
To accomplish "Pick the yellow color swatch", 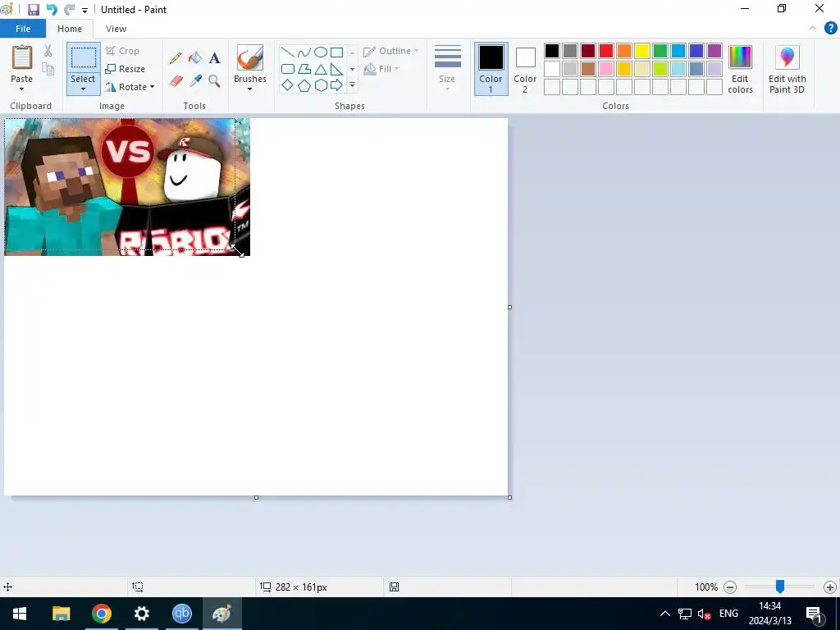I will (641, 51).
